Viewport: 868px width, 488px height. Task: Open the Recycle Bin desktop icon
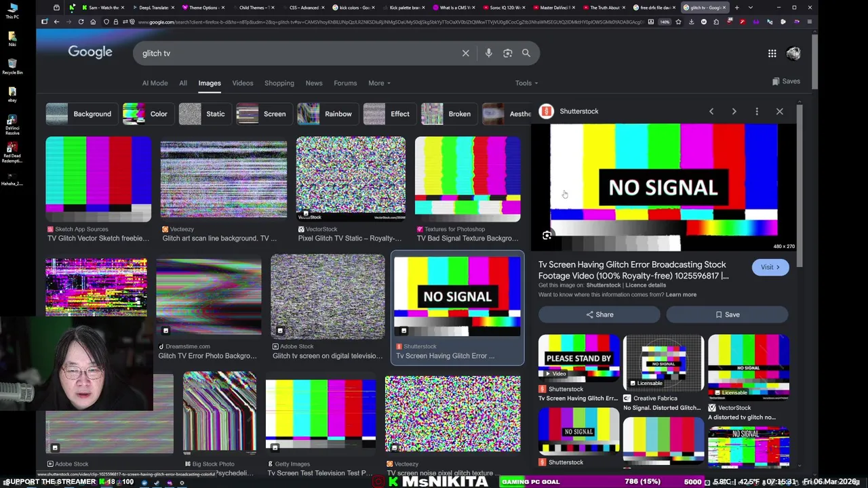tap(12, 66)
